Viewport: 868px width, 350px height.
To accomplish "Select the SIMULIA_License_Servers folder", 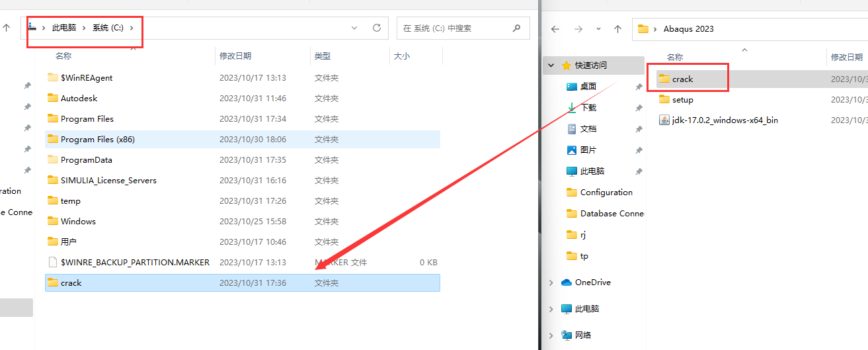I will pyautogui.click(x=108, y=181).
